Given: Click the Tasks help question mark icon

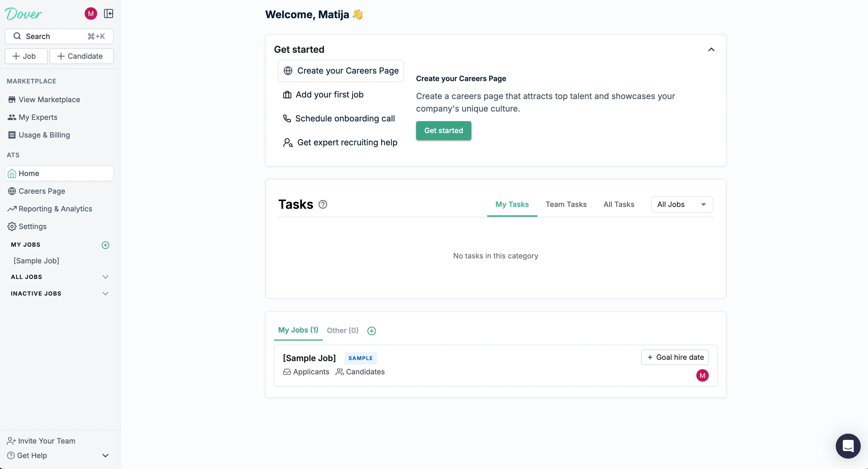Looking at the screenshot, I should (323, 204).
